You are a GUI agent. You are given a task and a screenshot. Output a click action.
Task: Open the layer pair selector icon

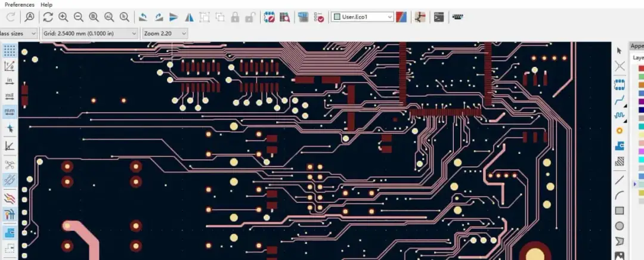[401, 17]
